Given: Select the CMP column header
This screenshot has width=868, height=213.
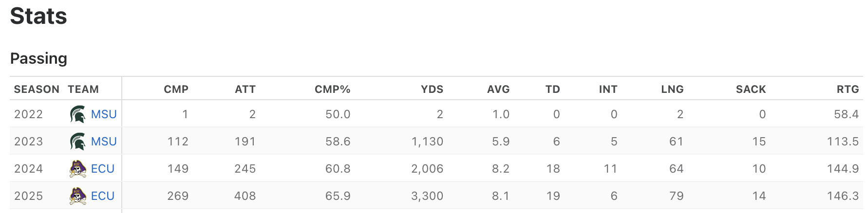Looking at the screenshot, I should [176, 89].
